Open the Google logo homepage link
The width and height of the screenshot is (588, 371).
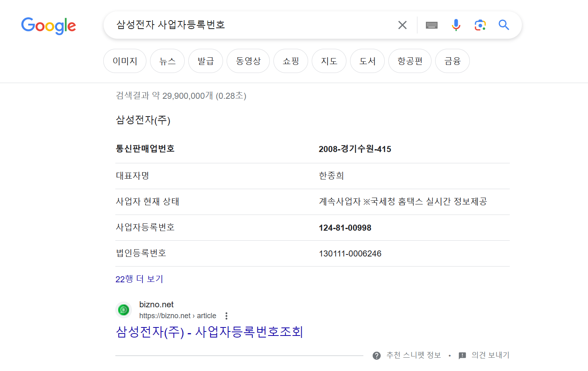click(48, 26)
